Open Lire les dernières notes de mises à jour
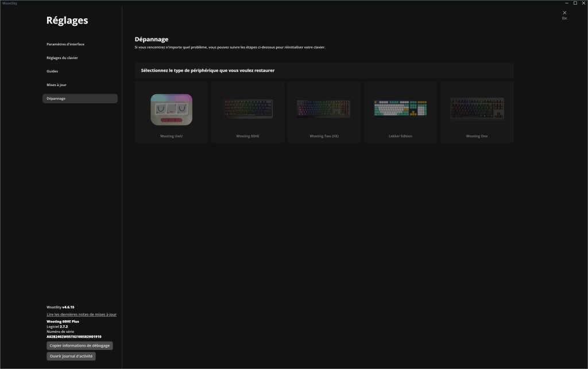This screenshot has height=369, width=588. tap(82, 314)
